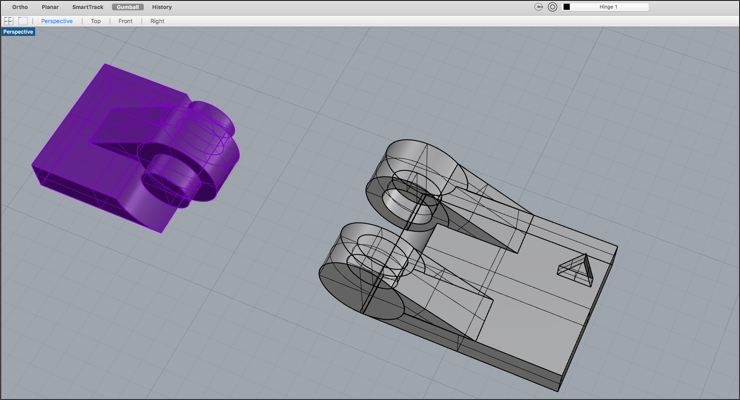This screenshot has width=740, height=400.
Task: Toggle the Planar option
Action: coord(50,7)
